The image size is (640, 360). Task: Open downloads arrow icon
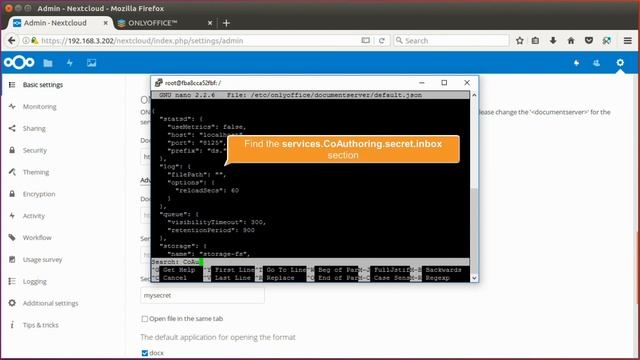coord(553,40)
